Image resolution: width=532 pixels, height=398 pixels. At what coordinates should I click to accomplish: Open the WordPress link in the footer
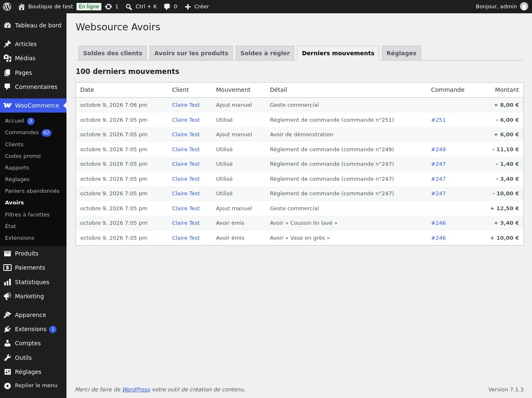coord(136,389)
